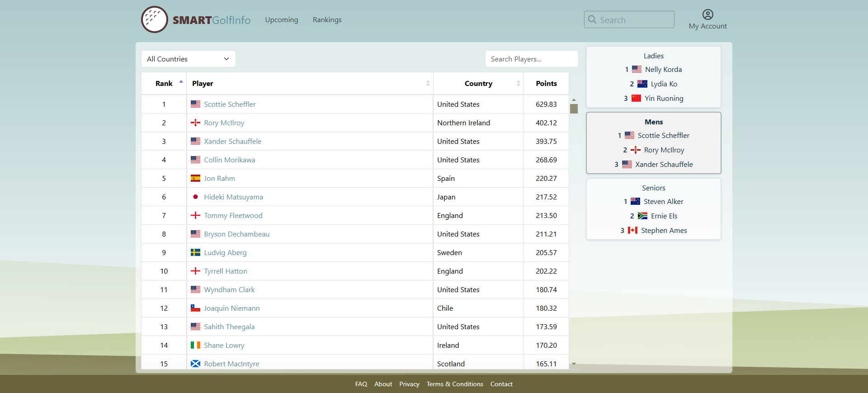This screenshot has height=393, width=868.
Task: Sort the table by Rank column
Action: pos(164,83)
